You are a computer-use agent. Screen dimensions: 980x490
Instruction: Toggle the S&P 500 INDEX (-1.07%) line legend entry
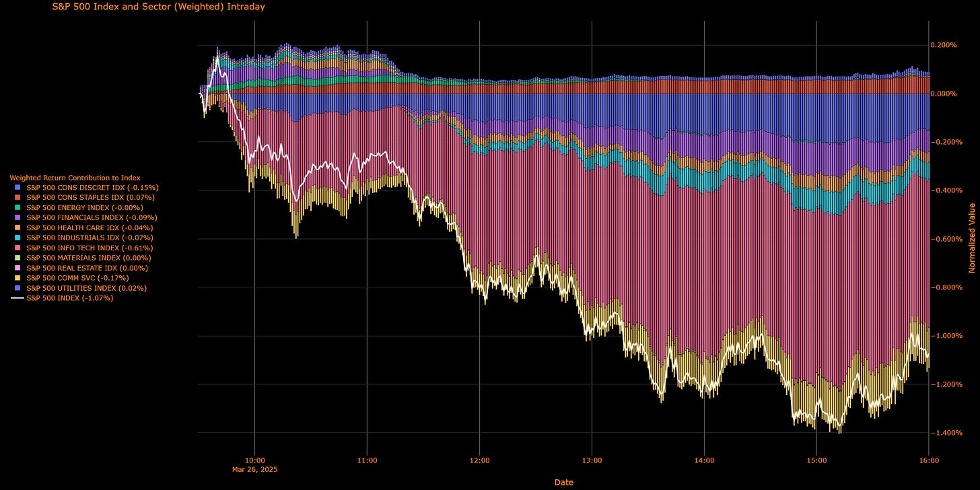point(63,297)
